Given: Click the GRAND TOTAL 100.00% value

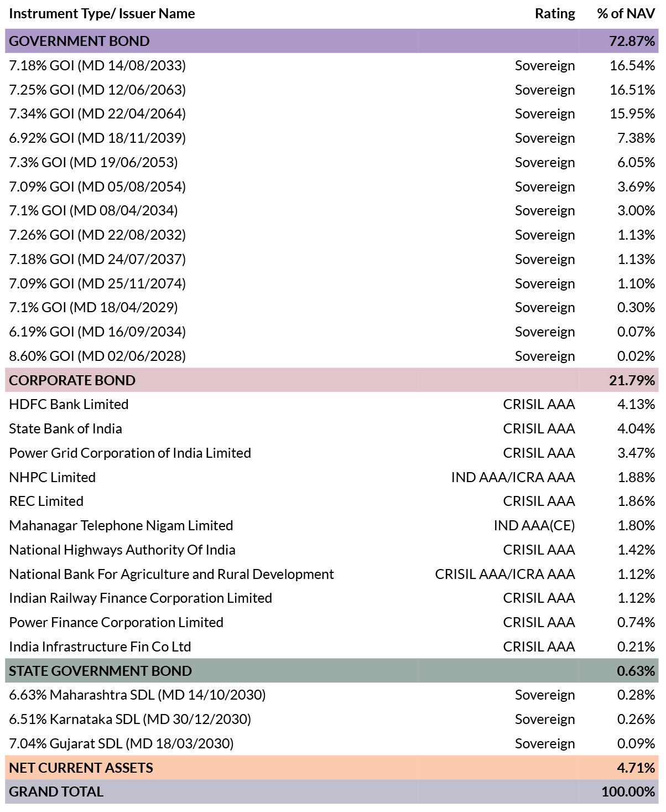Looking at the screenshot, I should [628, 792].
